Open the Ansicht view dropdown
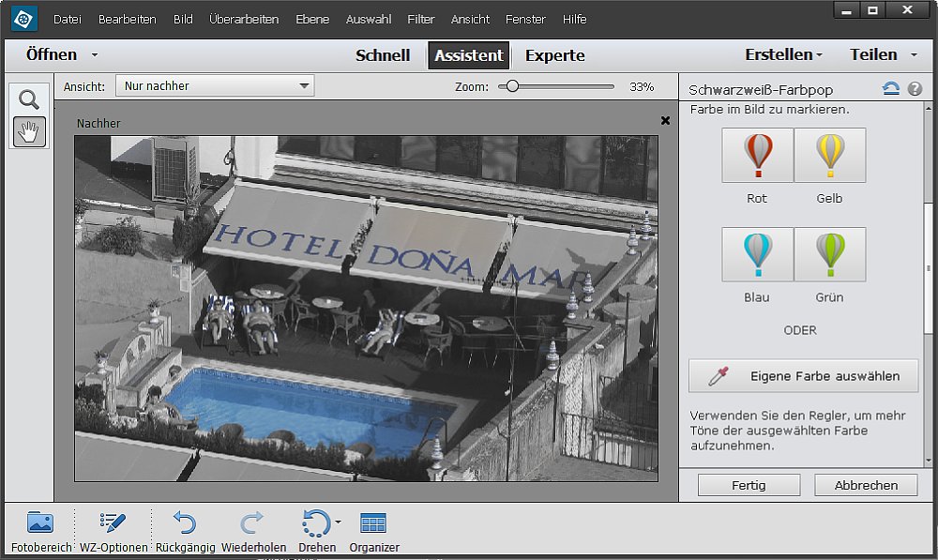 pyautogui.click(x=215, y=86)
